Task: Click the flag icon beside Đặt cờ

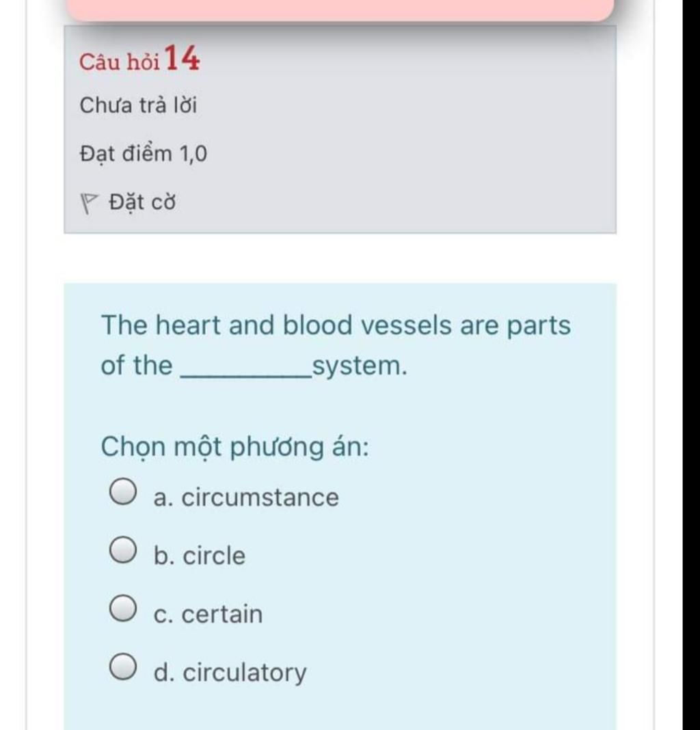Action: [x=89, y=204]
